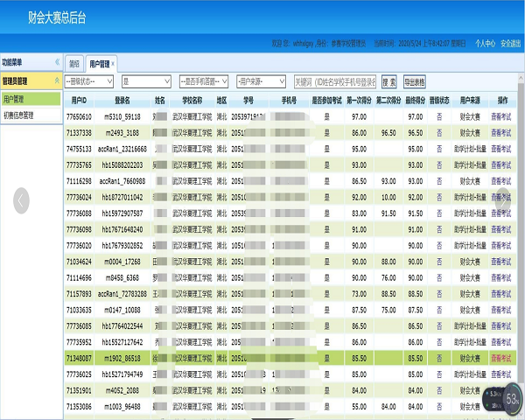Open 查看考试 for user 77650610

500,116
